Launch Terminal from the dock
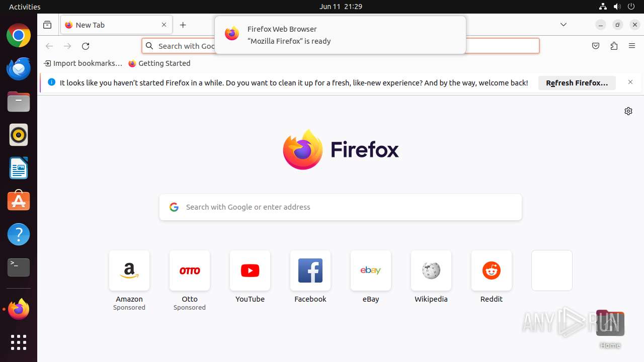The height and width of the screenshot is (362, 644). pos(19,267)
